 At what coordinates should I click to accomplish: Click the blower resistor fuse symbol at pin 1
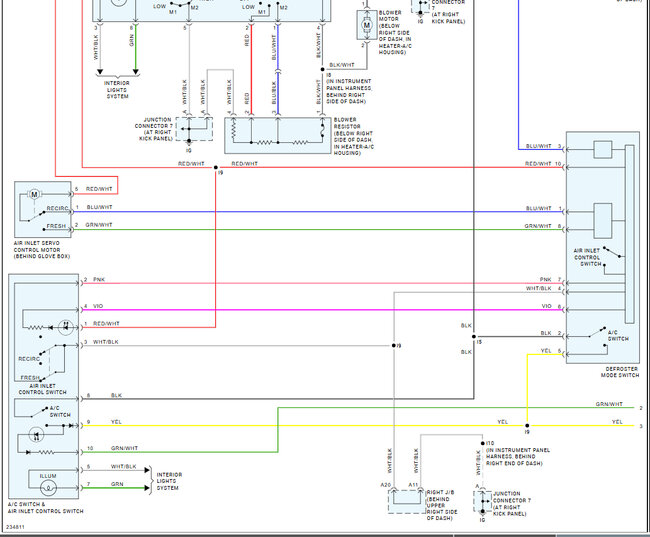[322, 129]
